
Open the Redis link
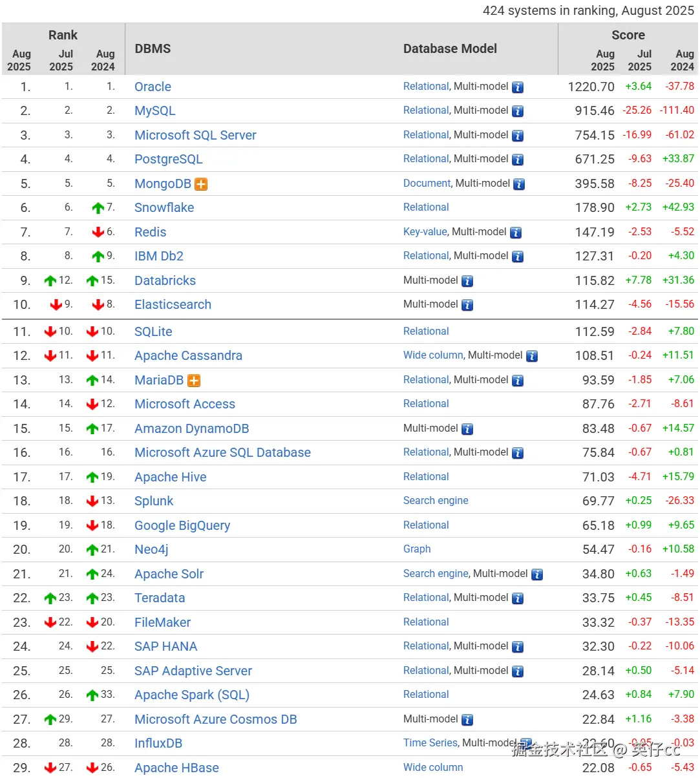point(150,232)
